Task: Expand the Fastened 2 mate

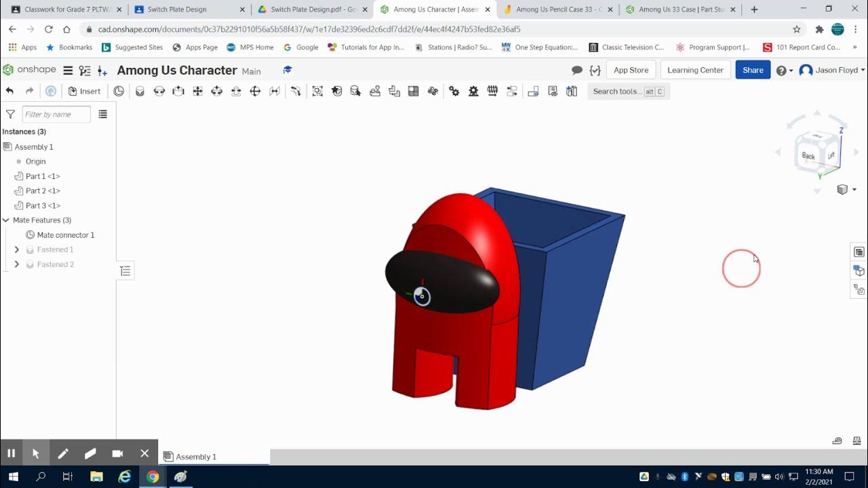Action: coord(17,264)
